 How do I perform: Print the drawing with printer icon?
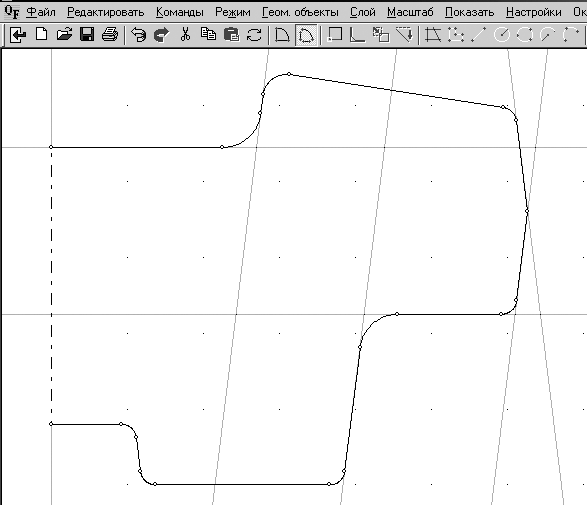(110, 35)
